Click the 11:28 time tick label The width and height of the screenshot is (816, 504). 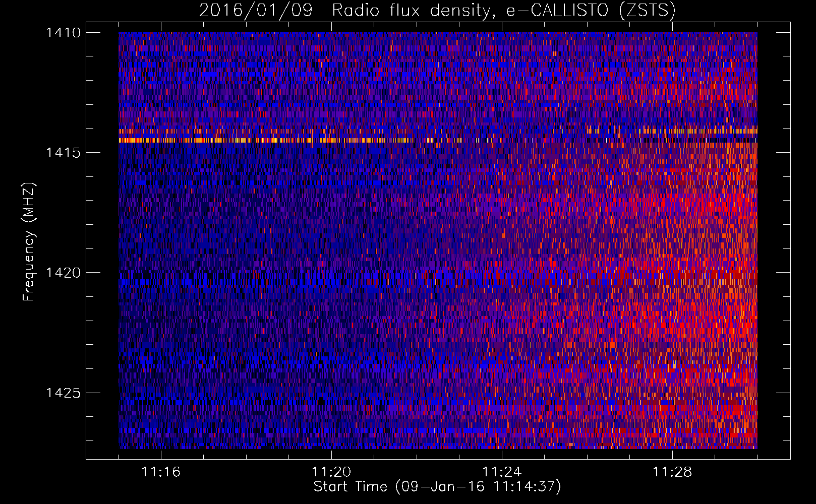coord(672,472)
